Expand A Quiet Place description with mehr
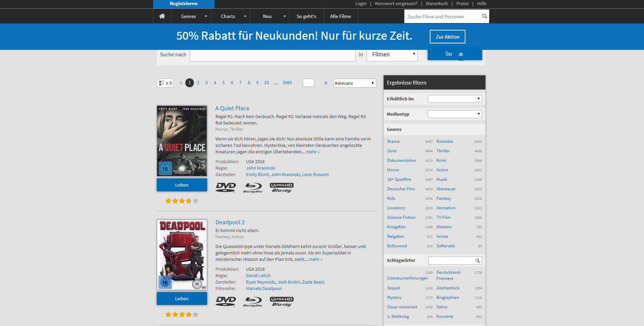 313,152
